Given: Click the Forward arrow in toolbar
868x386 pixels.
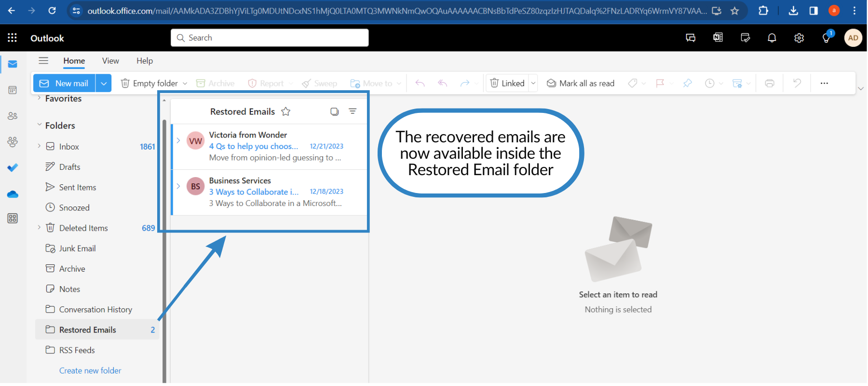Looking at the screenshot, I should 465,83.
